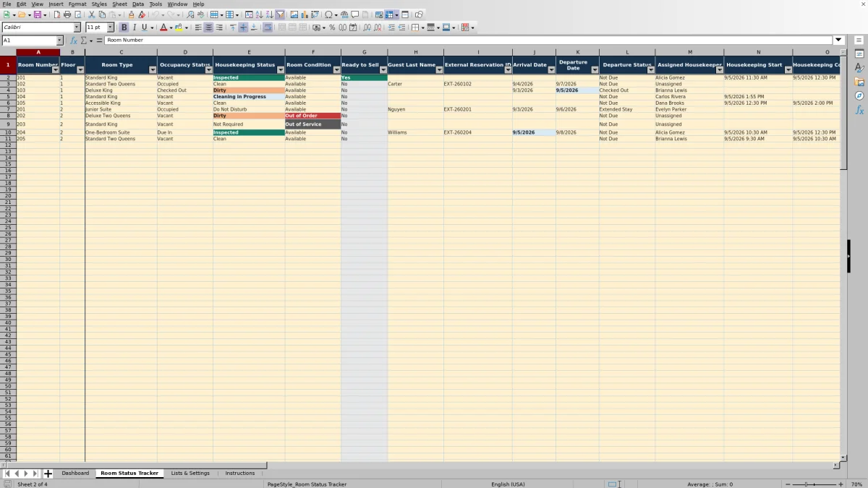Image resolution: width=868 pixels, height=488 pixels.
Task: Click the Cut scissors icon
Action: pos(92,14)
